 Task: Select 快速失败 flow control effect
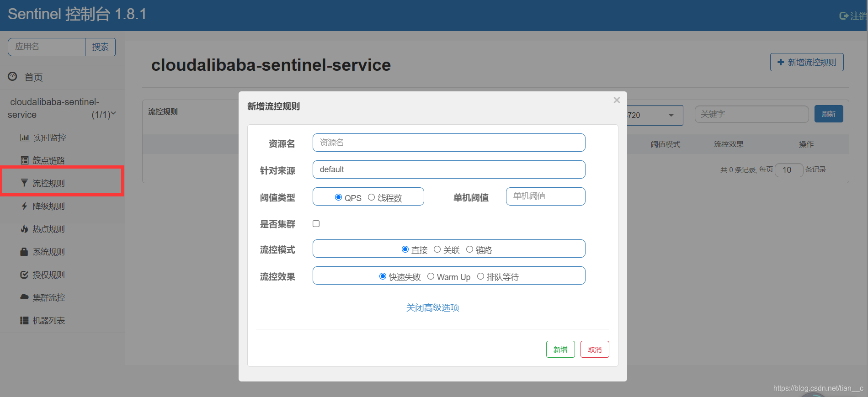383,276
